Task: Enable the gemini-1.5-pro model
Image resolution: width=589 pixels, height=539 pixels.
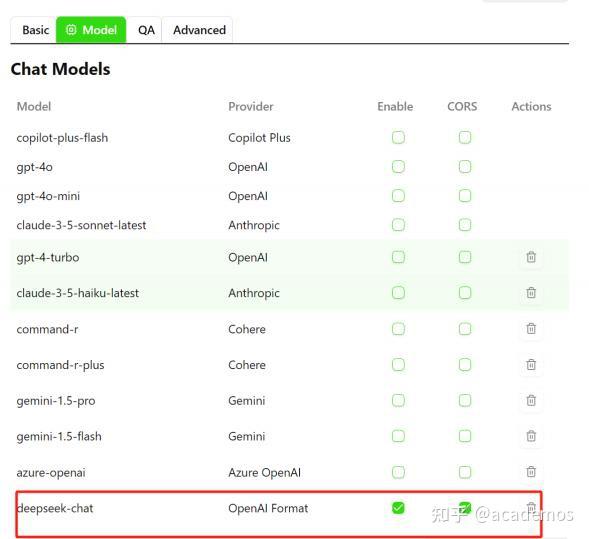Action: pos(398,400)
